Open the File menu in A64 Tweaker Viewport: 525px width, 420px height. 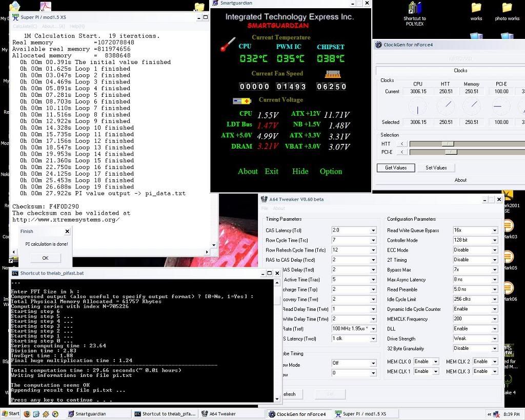(265, 208)
